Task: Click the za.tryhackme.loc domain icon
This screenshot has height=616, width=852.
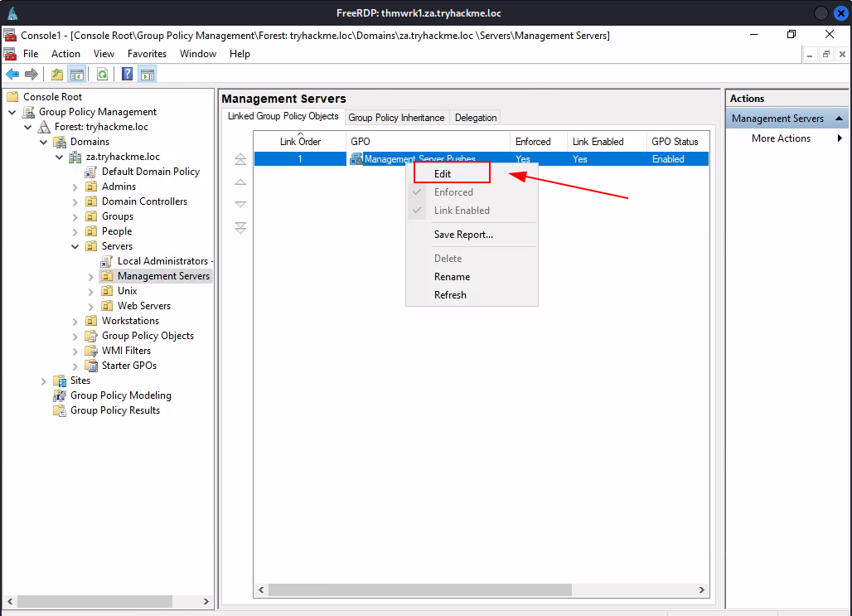Action: tap(75, 158)
